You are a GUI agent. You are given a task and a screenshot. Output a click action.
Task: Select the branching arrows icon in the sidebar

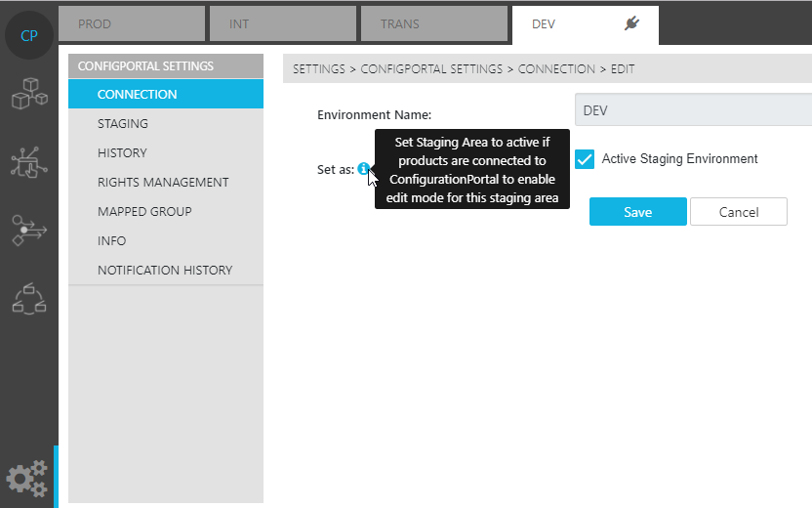pyautogui.click(x=28, y=230)
